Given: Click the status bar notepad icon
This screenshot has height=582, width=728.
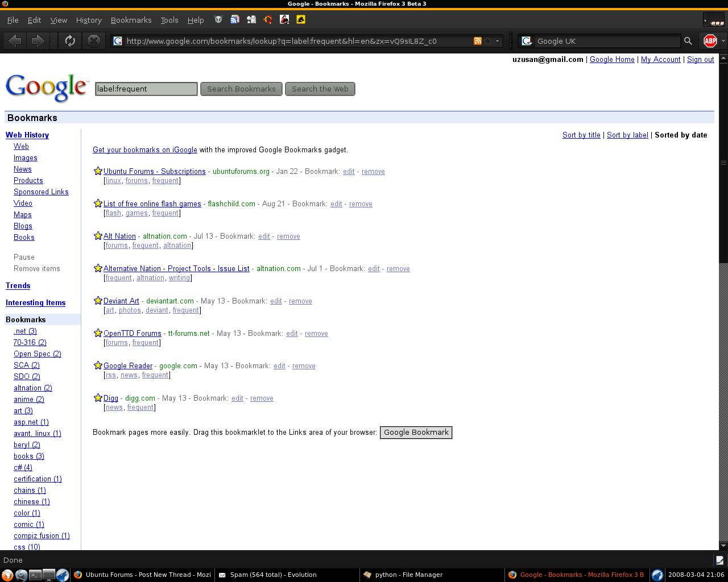Looking at the screenshot, I should pyautogui.click(x=720, y=560).
